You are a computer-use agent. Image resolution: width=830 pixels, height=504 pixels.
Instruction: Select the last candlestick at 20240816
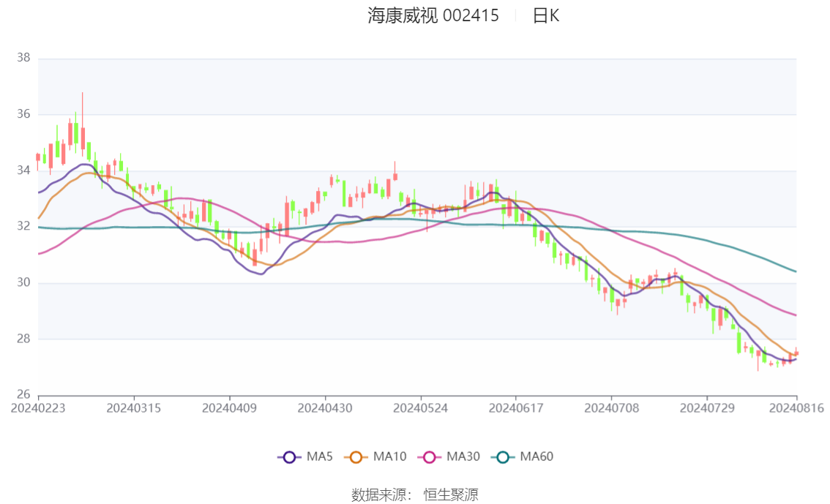[796, 353]
